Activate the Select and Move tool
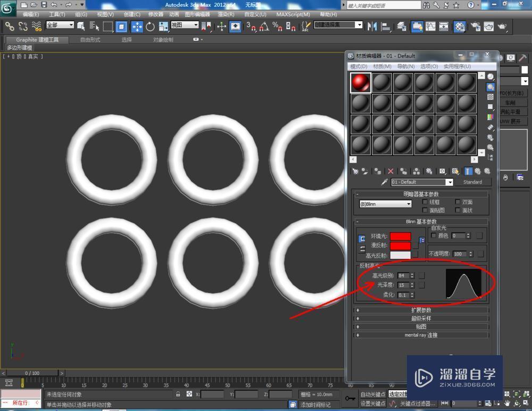 pos(137,26)
